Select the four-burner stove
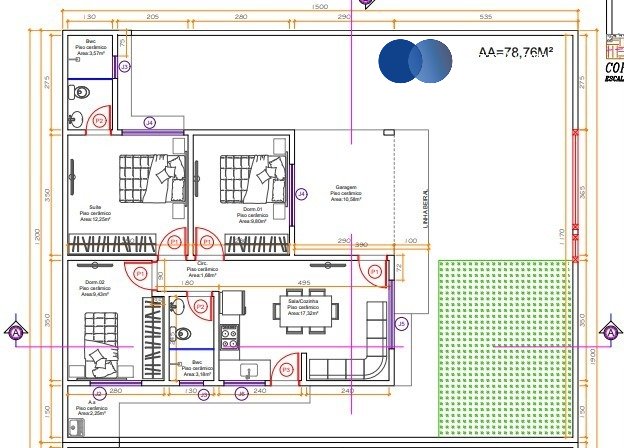This screenshot has height=448, width=624. pyautogui.click(x=230, y=338)
